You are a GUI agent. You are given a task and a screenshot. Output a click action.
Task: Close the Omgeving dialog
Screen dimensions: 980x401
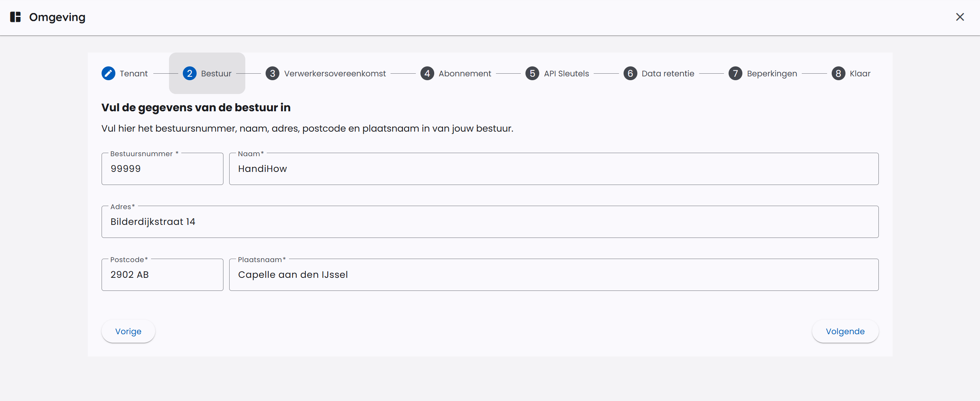[x=960, y=17]
